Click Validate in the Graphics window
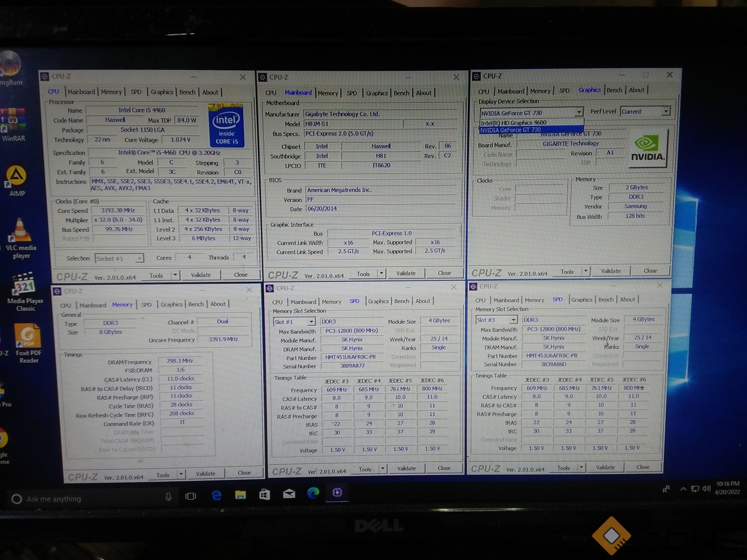Viewport: 747px width, 560px height. (611, 271)
